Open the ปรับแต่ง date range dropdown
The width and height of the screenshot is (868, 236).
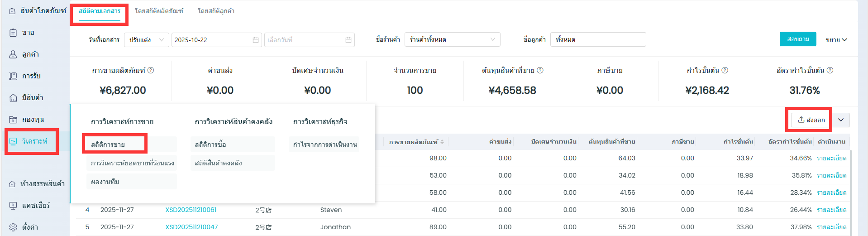click(x=146, y=40)
